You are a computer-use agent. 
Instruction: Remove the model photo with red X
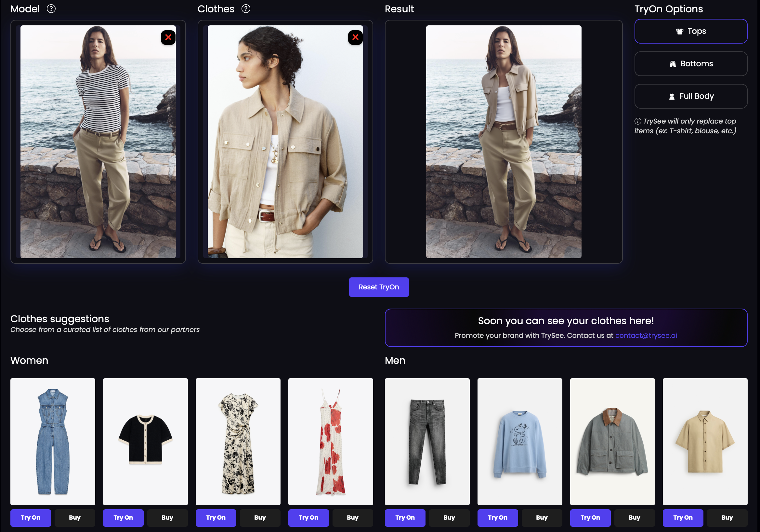pyautogui.click(x=168, y=37)
